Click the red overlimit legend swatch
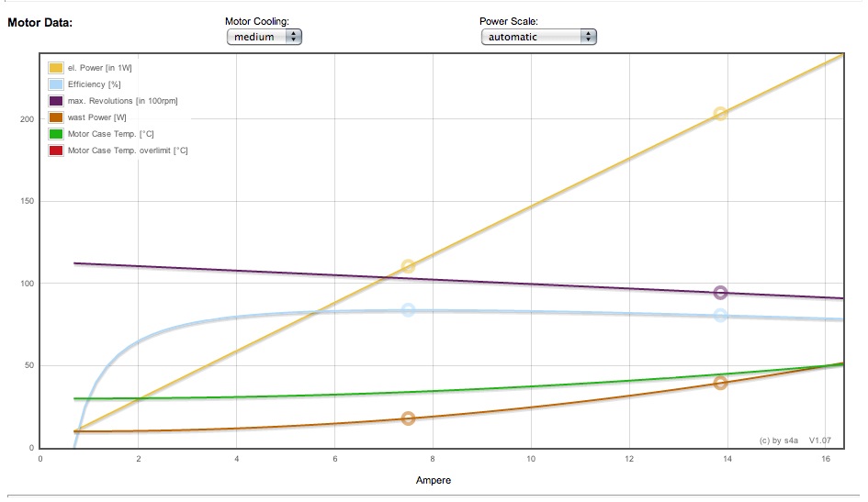868x502 pixels. click(x=56, y=151)
